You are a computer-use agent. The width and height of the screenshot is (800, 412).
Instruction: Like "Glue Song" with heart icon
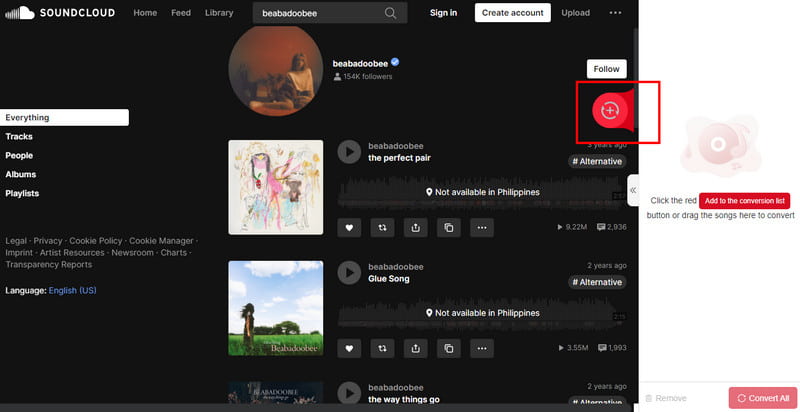pyautogui.click(x=349, y=349)
